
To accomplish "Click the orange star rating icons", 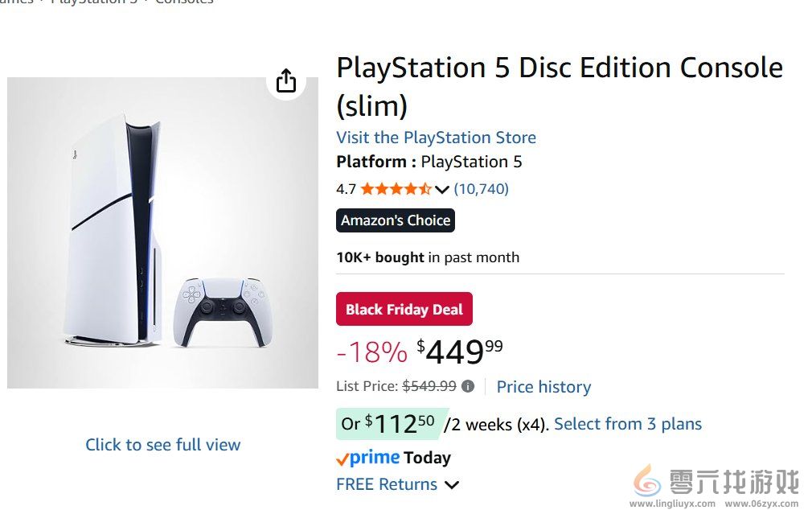I will pyautogui.click(x=396, y=189).
